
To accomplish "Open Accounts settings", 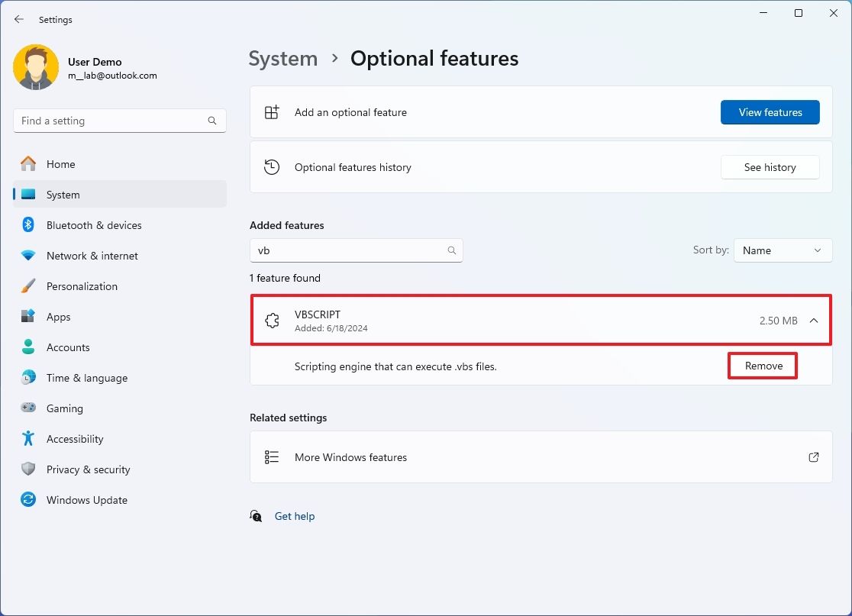I will (x=120, y=347).
